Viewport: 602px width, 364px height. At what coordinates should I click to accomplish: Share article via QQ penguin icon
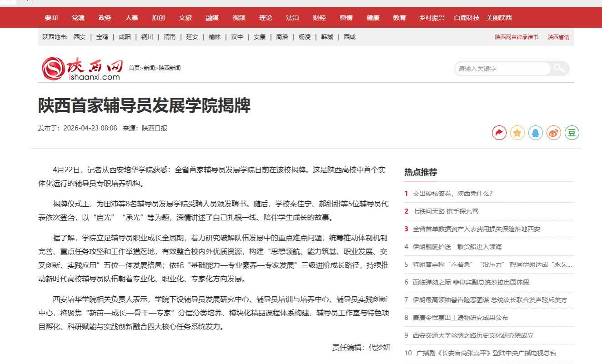pyautogui.click(x=535, y=133)
